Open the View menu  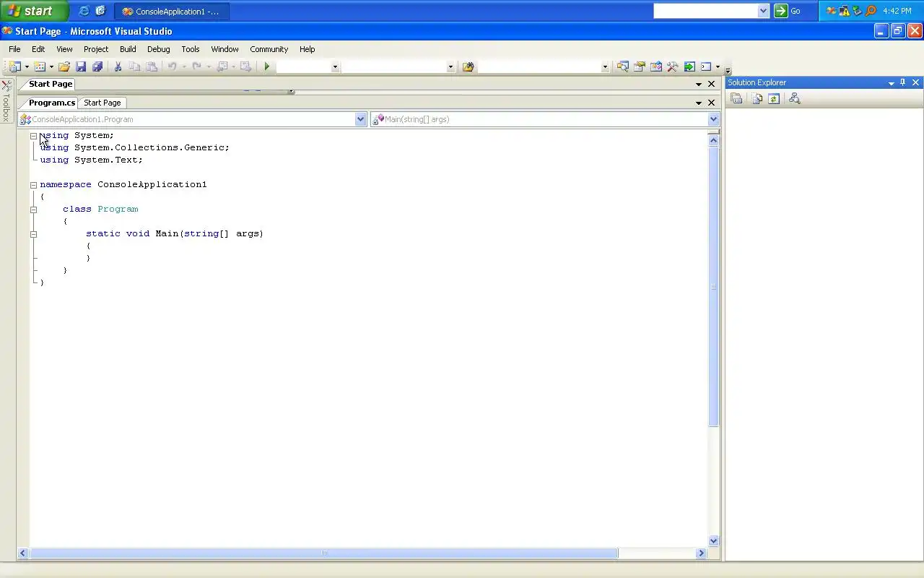pos(64,49)
